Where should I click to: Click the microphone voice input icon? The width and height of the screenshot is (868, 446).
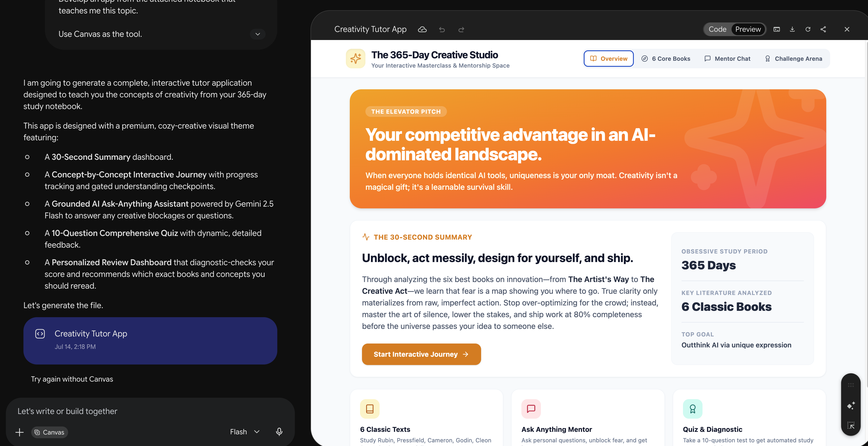tap(279, 432)
